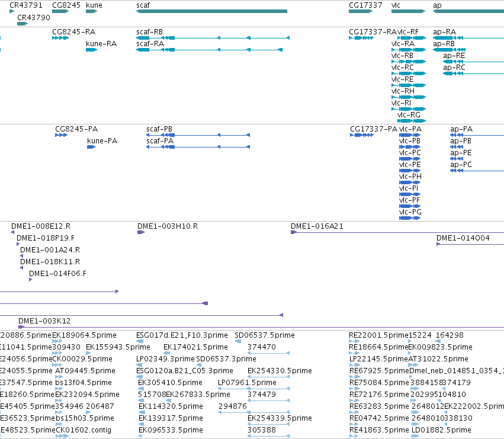
Task: Open the vlc-RB transcript label
Action: (x=402, y=56)
